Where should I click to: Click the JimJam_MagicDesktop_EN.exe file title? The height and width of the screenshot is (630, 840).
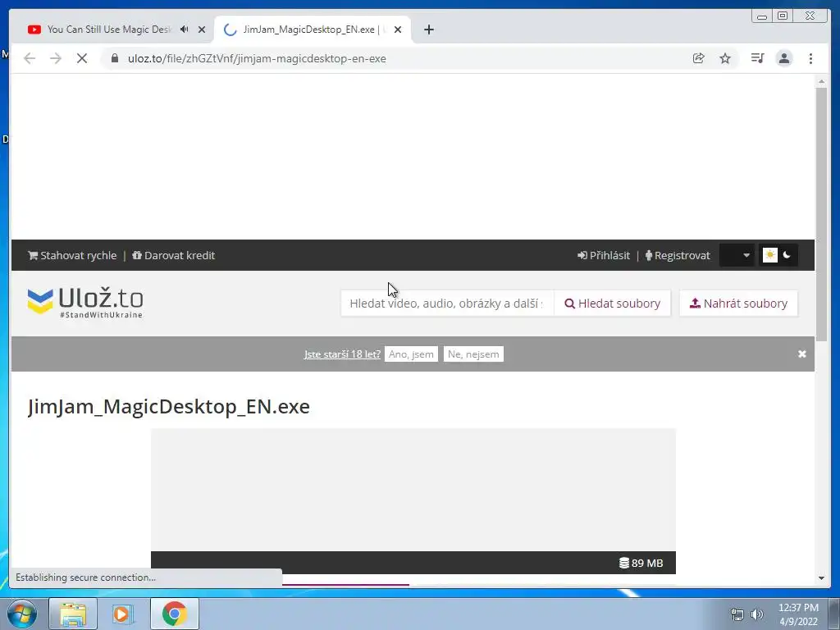169,406
